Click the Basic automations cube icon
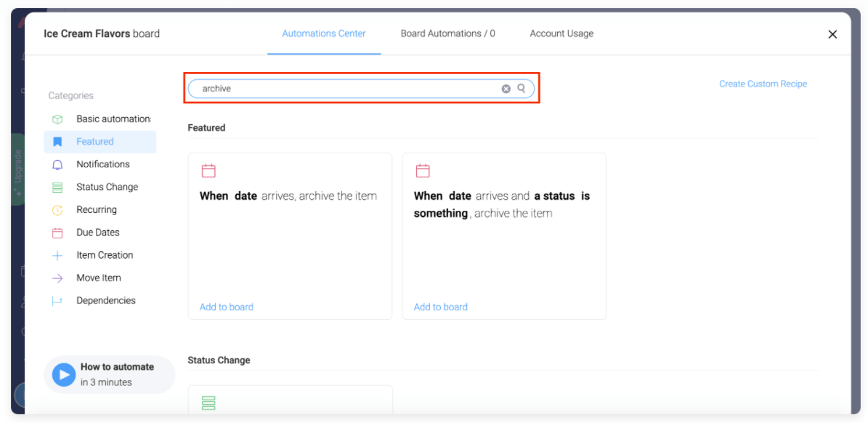Image resolution: width=868 pixels, height=423 pixels. [57, 119]
